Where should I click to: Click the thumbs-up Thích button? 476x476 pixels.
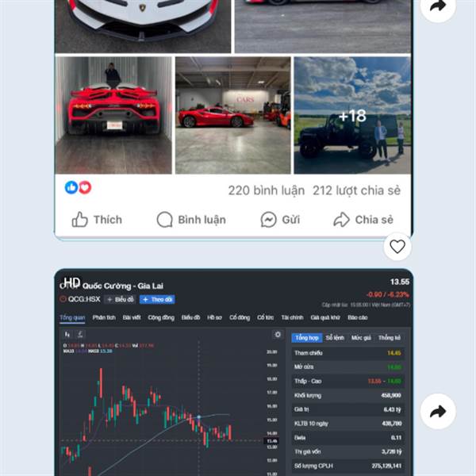click(x=97, y=220)
